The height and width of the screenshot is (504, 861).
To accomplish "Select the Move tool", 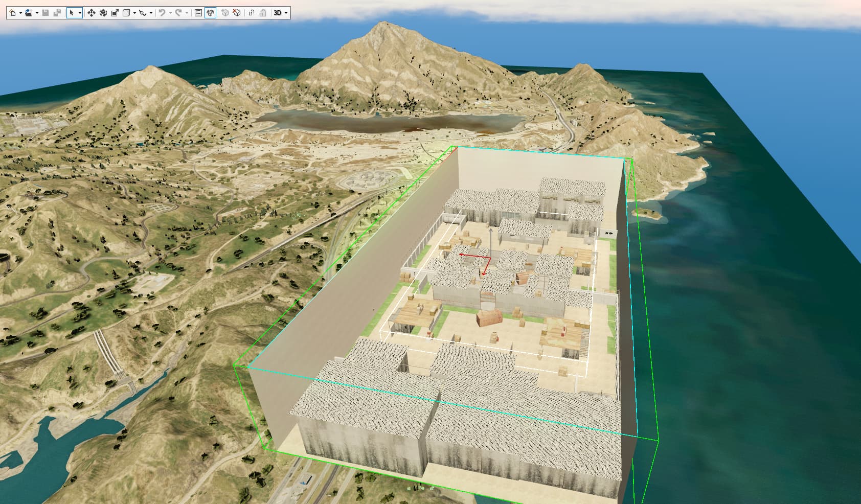I will (x=91, y=13).
